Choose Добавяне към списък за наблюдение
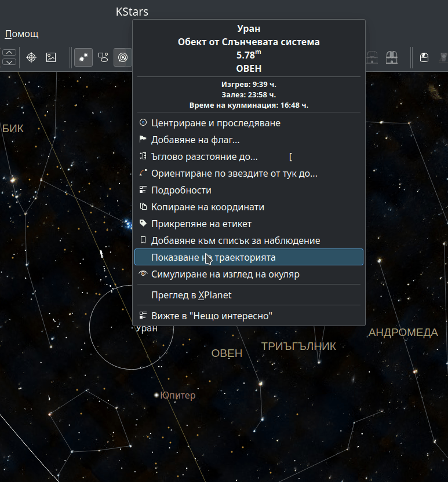 coord(235,240)
